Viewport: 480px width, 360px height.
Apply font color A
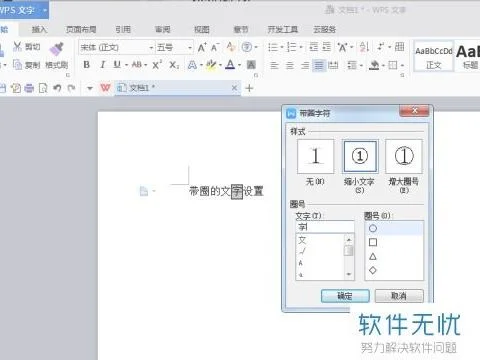pyautogui.click(x=230, y=64)
